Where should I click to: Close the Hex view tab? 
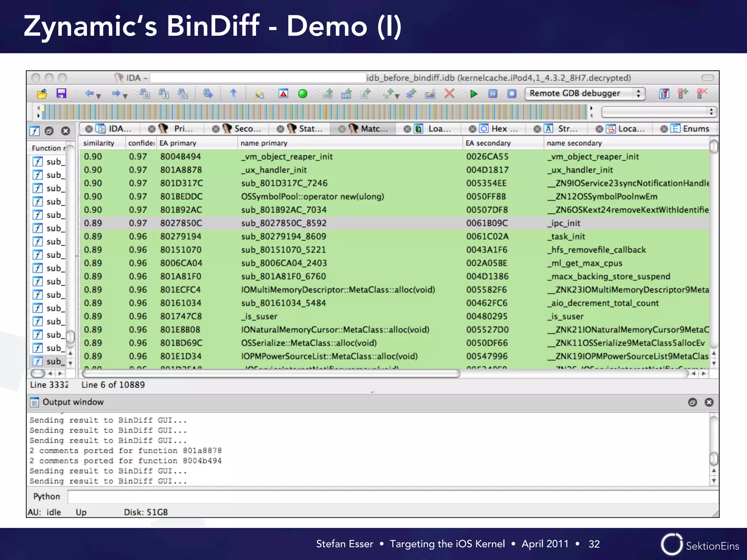472,129
